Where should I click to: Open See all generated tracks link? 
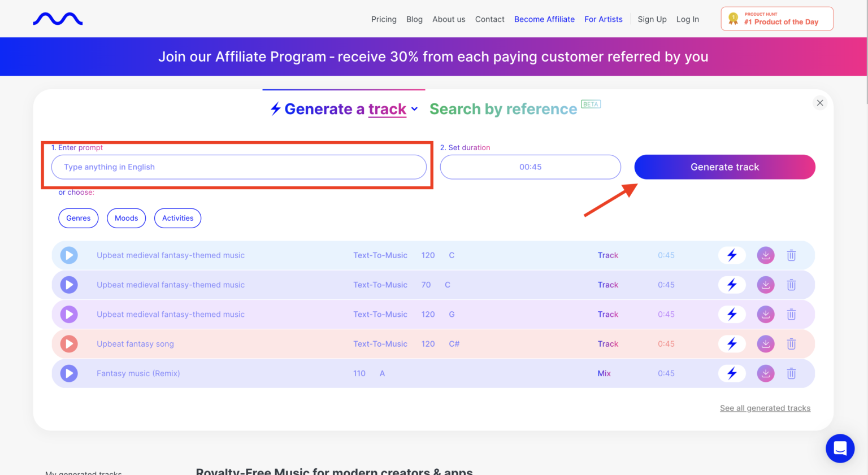click(x=765, y=408)
